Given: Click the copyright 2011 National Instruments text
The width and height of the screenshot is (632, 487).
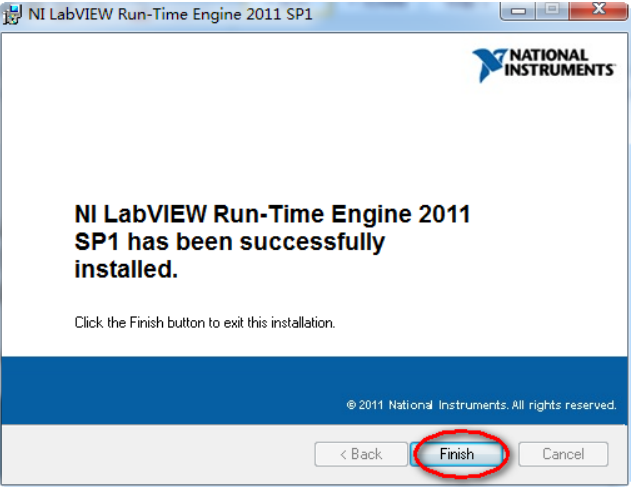Looking at the screenshot, I should 481,404.
